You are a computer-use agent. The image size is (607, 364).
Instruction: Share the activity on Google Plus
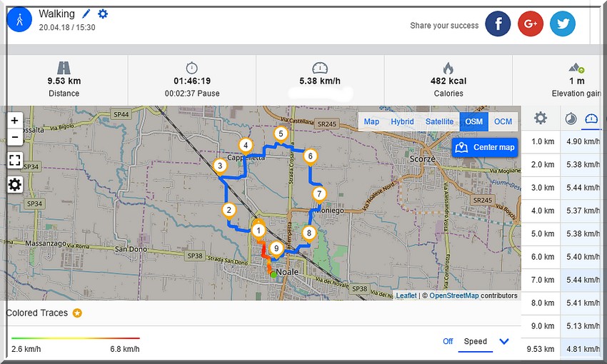coord(531,24)
